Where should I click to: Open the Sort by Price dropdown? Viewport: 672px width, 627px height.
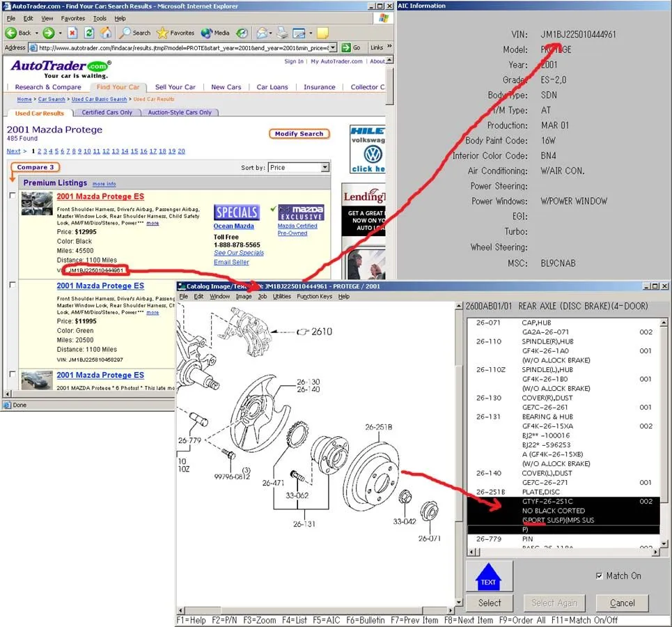(x=325, y=167)
